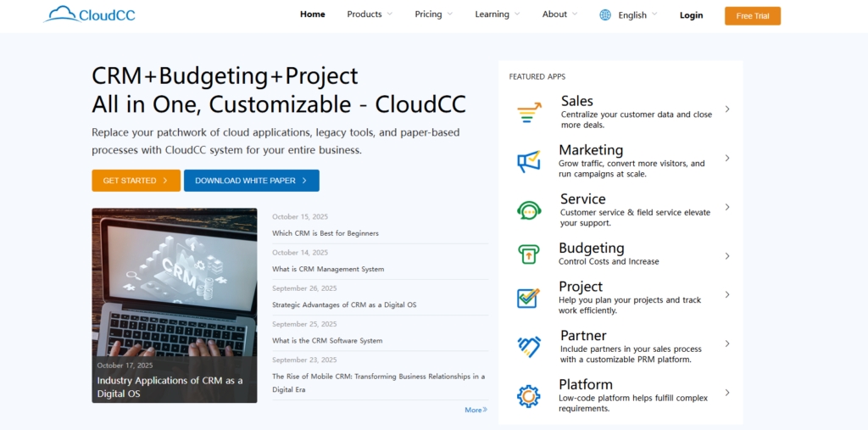The height and width of the screenshot is (430, 868).
Task: Open the Products dropdown menu
Action: (370, 14)
